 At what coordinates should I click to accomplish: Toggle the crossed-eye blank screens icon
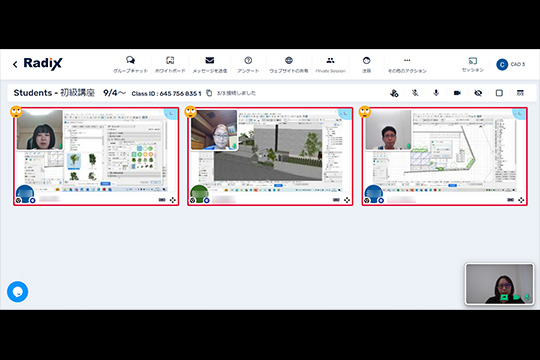click(x=478, y=93)
